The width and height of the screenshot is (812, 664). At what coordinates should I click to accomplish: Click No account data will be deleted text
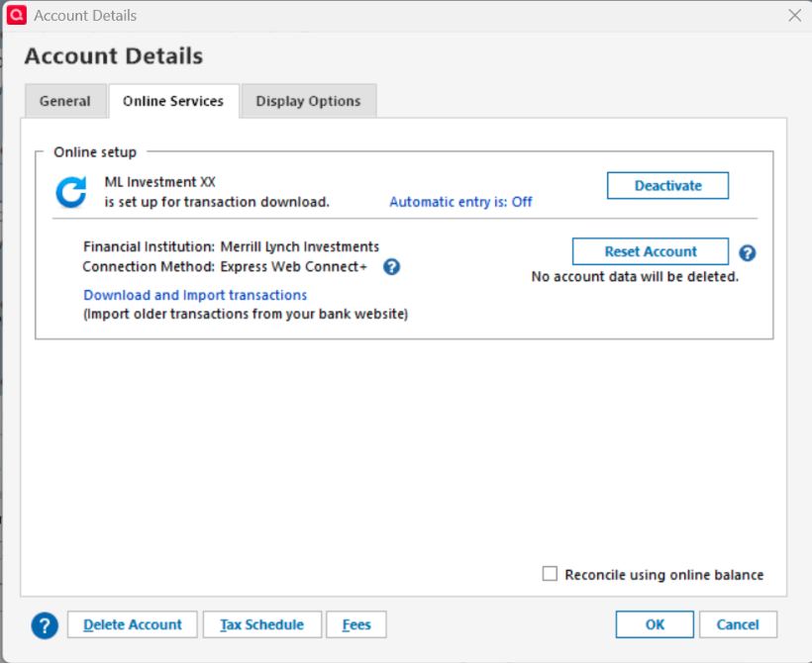[x=635, y=277]
